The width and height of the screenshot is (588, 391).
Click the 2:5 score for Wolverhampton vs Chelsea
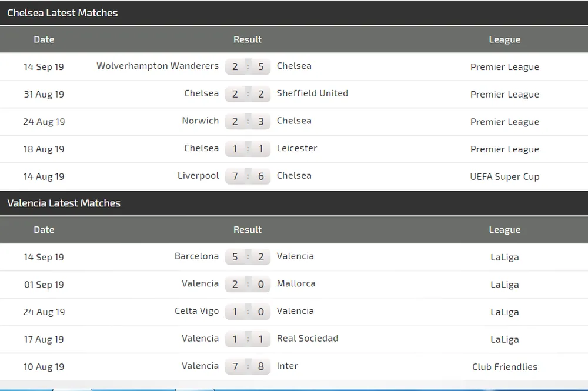pos(248,66)
